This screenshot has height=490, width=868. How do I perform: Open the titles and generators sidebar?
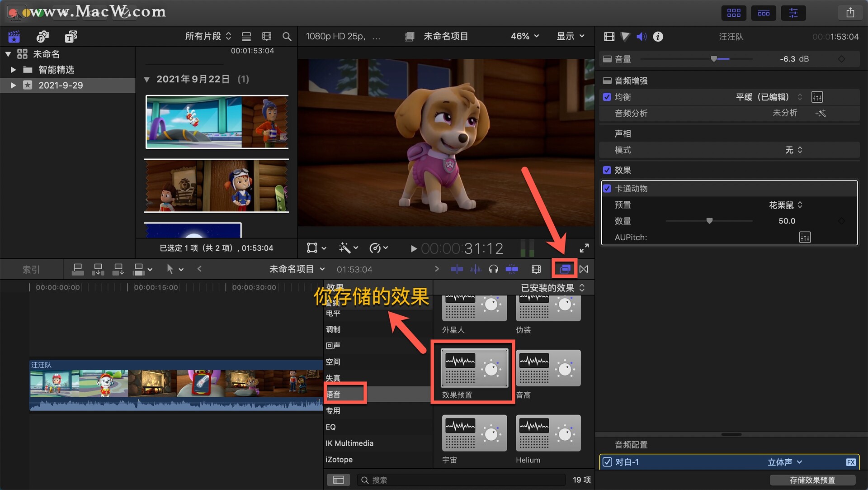[71, 37]
